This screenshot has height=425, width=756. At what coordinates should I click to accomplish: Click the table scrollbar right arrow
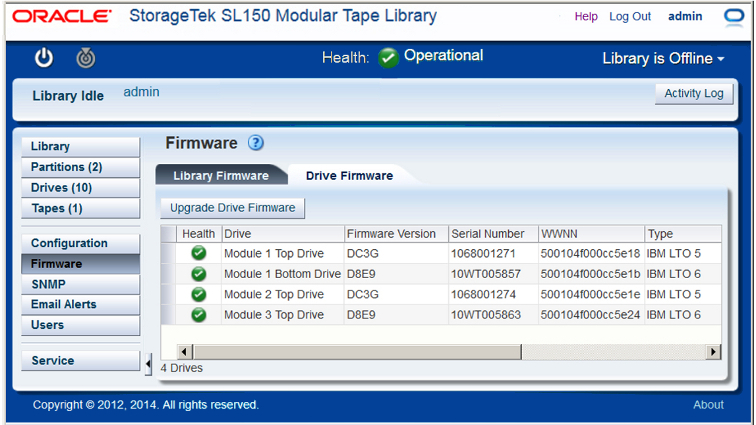pyautogui.click(x=713, y=352)
